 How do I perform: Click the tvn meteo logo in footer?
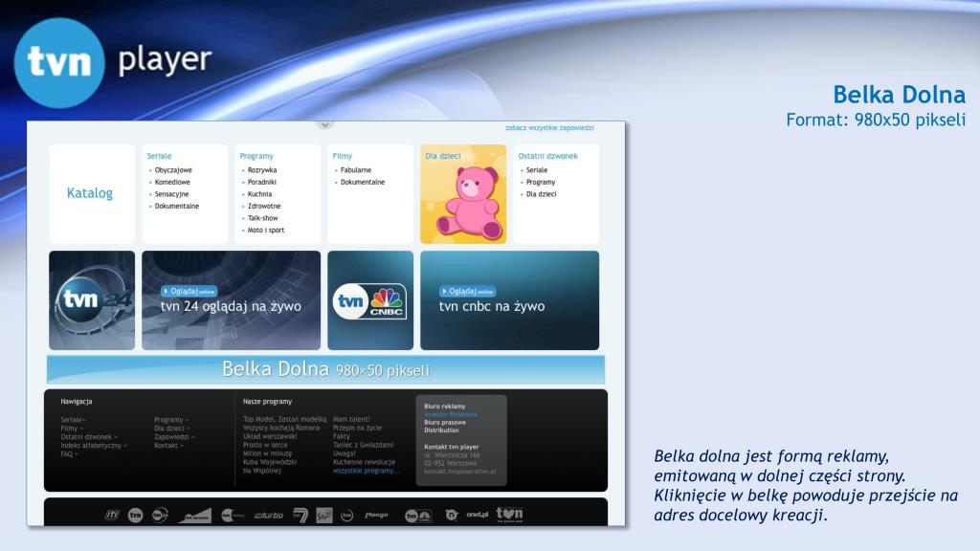coord(233,516)
